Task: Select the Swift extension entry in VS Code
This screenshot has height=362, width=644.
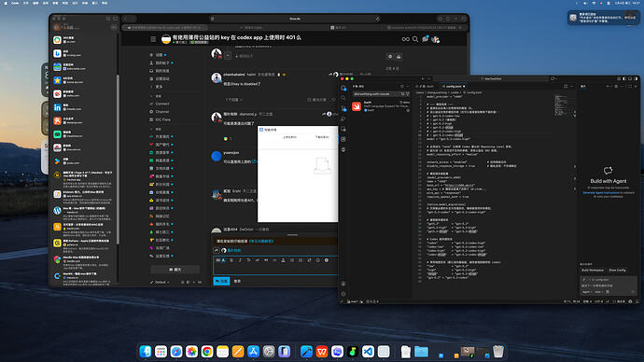Action: 381,106
